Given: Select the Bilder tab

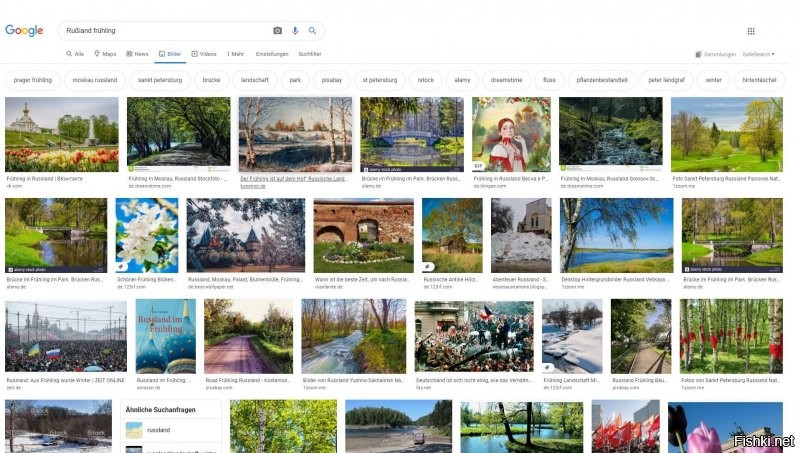Looking at the screenshot, I should (x=170, y=54).
